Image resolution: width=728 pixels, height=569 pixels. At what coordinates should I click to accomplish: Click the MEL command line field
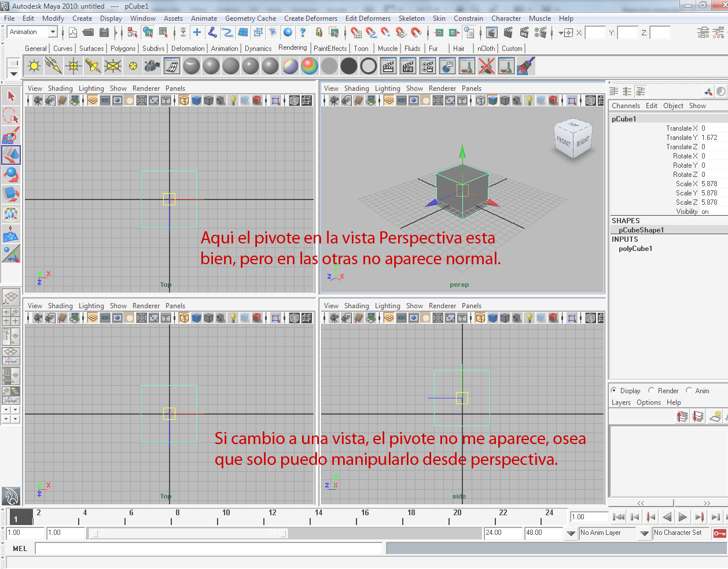pyautogui.click(x=209, y=549)
